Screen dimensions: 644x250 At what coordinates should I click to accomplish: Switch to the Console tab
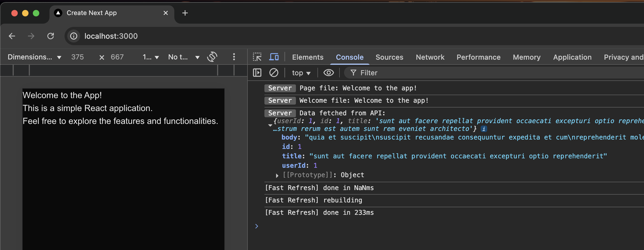point(350,57)
